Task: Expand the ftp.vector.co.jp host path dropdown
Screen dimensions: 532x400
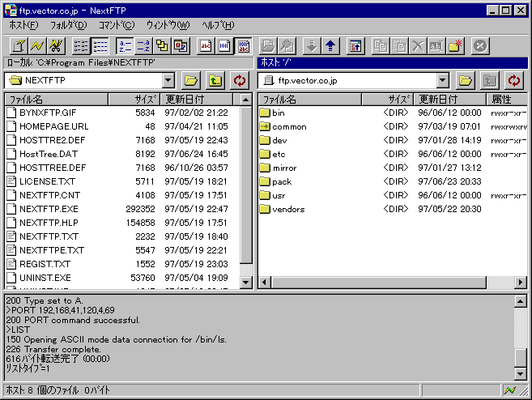Action: (442, 80)
